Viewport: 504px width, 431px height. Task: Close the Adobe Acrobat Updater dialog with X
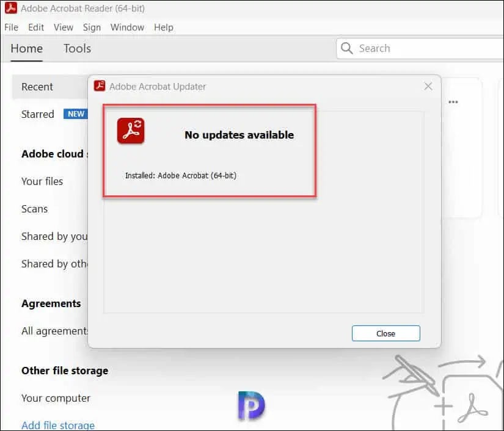point(428,86)
